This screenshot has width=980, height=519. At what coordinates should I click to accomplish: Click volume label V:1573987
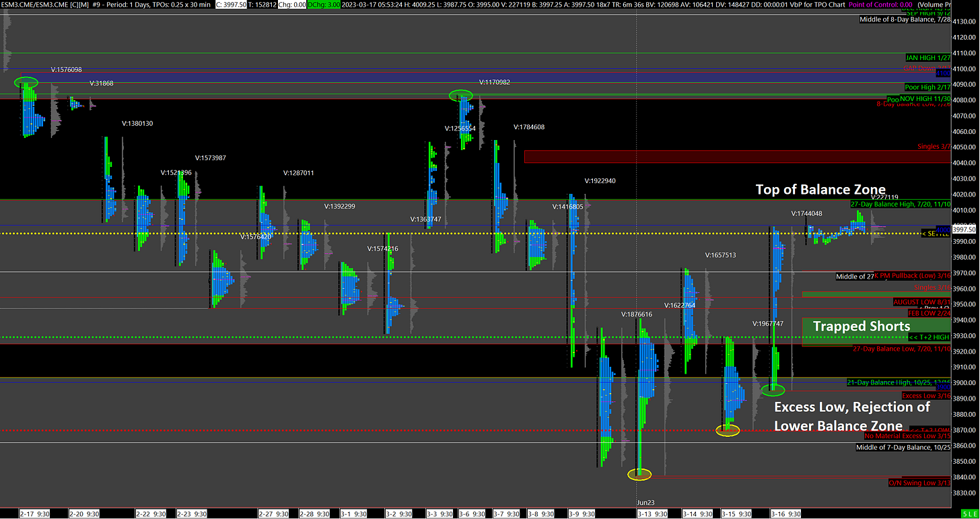(211, 158)
